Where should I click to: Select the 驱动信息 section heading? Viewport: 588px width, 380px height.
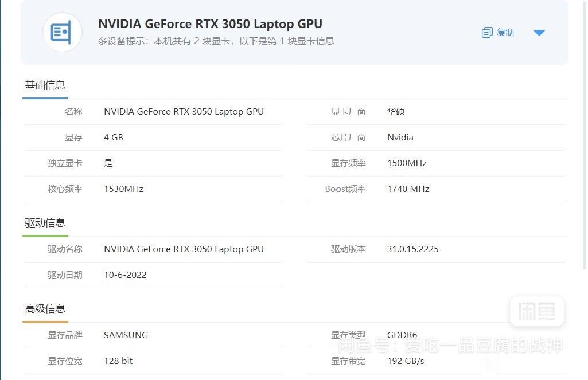coord(45,223)
